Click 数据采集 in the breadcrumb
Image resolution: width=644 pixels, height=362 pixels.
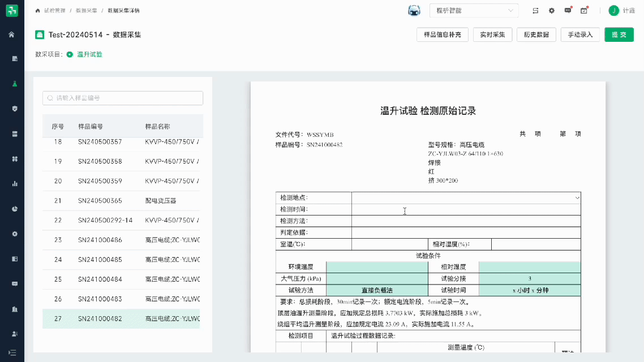coord(86,11)
